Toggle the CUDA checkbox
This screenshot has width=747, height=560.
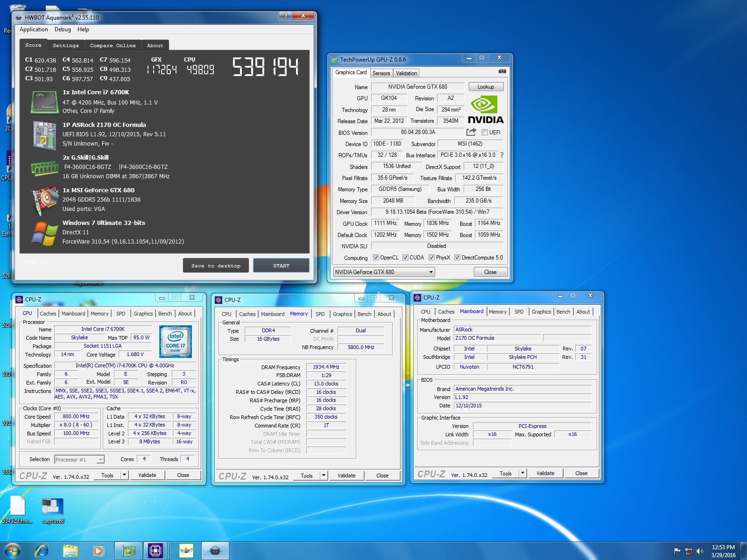(x=405, y=258)
